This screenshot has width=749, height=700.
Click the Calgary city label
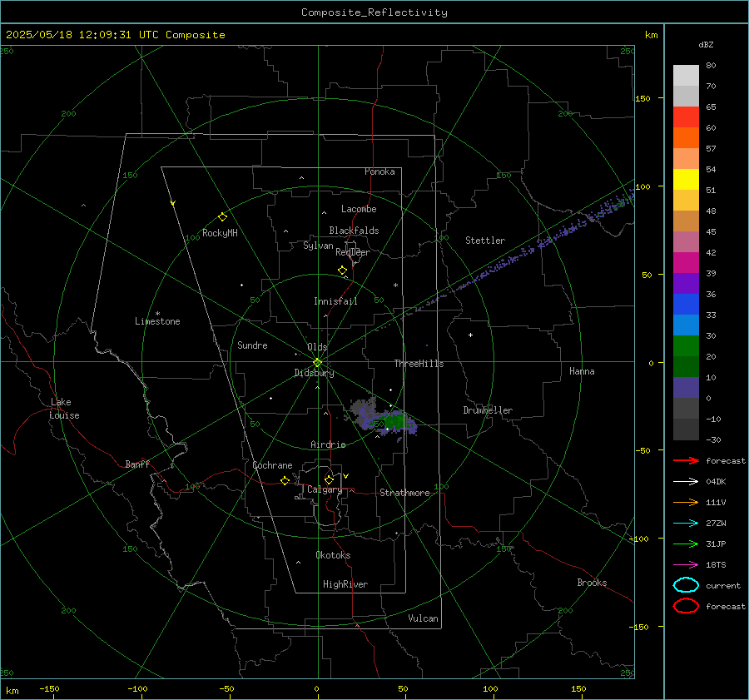coord(325,489)
